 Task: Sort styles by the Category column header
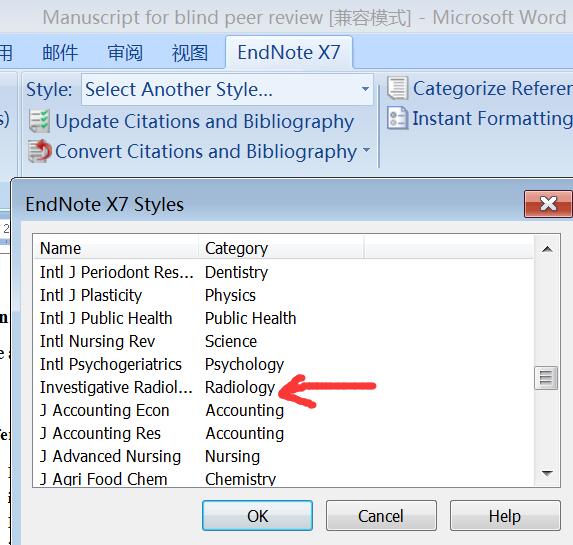pyautogui.click(x=281, y=248)
